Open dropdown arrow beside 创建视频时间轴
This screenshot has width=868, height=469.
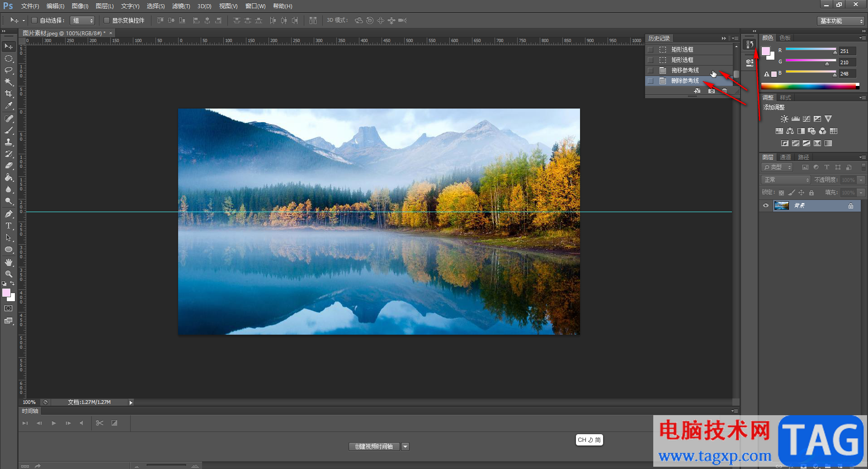pos(406,447)
